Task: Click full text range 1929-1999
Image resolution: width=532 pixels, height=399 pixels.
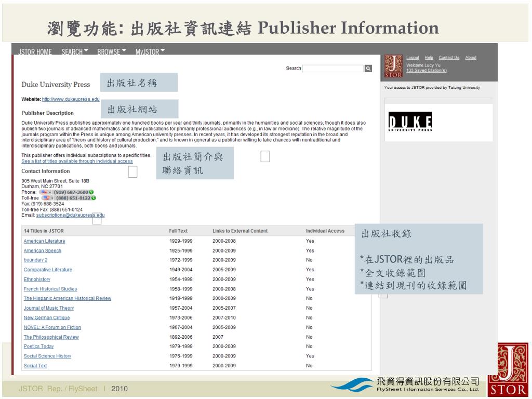Action: pyautogui.click(x=181, y=241)
